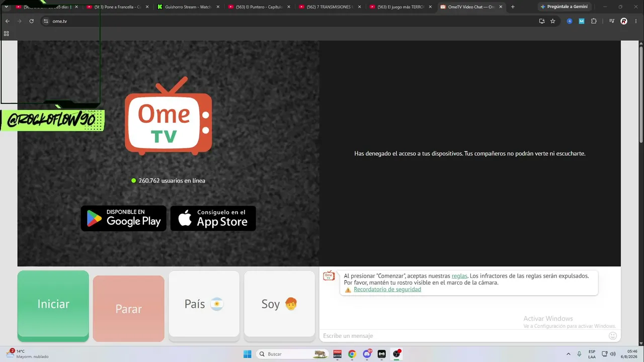Open the emoji picker in message box
The height and width of the screenshot is (362, 644).
[x=613, y=336]
